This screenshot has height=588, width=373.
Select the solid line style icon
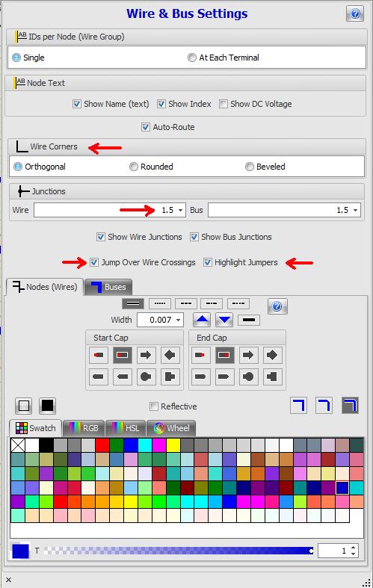point(133,303)
